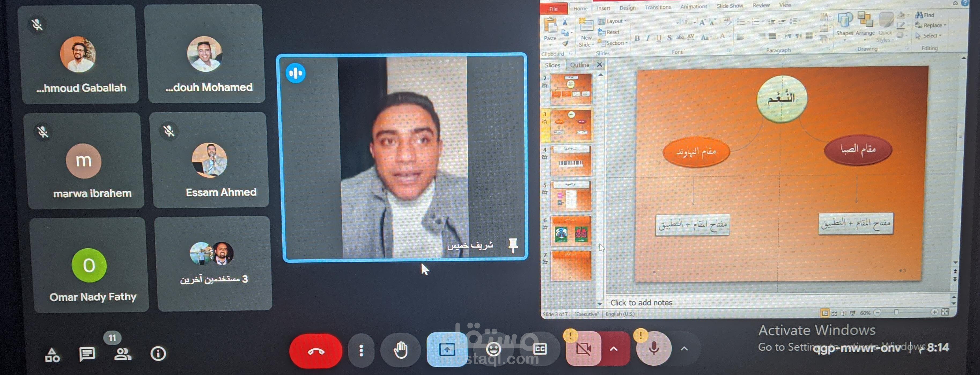
Task: Open the Layout dropdown
Action: click(x=613, y=21)
